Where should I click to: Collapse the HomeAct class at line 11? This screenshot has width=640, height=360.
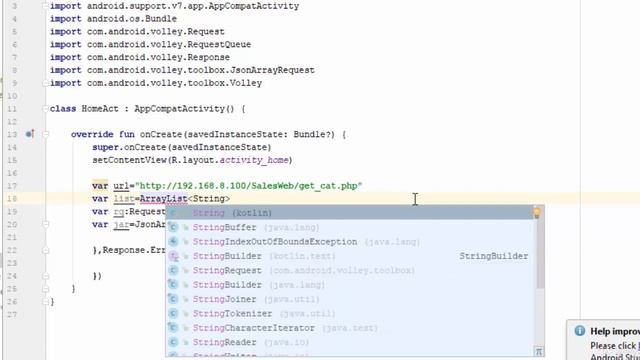pos(45,109)
